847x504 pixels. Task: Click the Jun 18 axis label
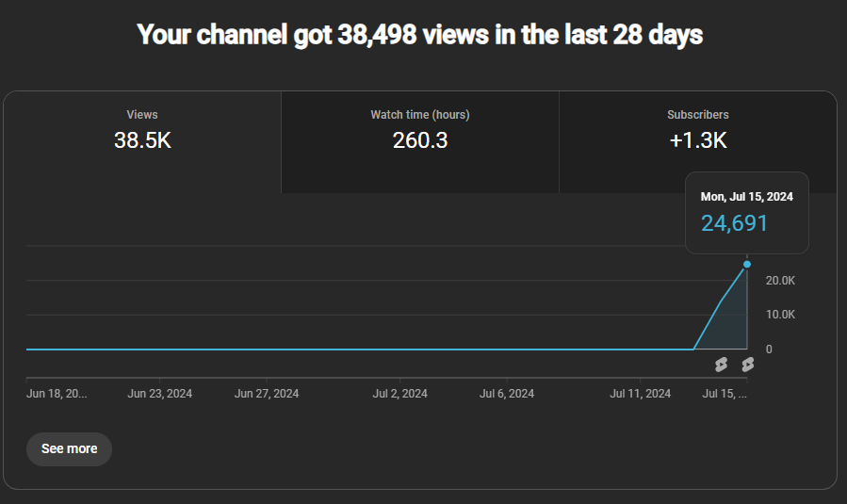pos(57,394)
